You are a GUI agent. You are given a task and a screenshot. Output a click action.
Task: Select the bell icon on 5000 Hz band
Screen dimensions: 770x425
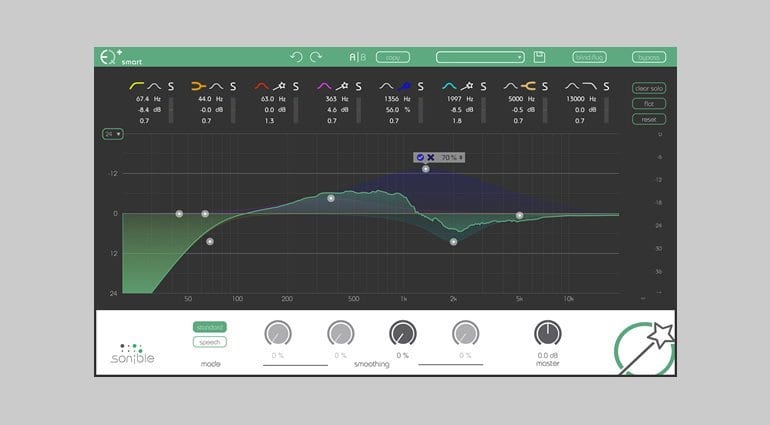tap(511, 86)
